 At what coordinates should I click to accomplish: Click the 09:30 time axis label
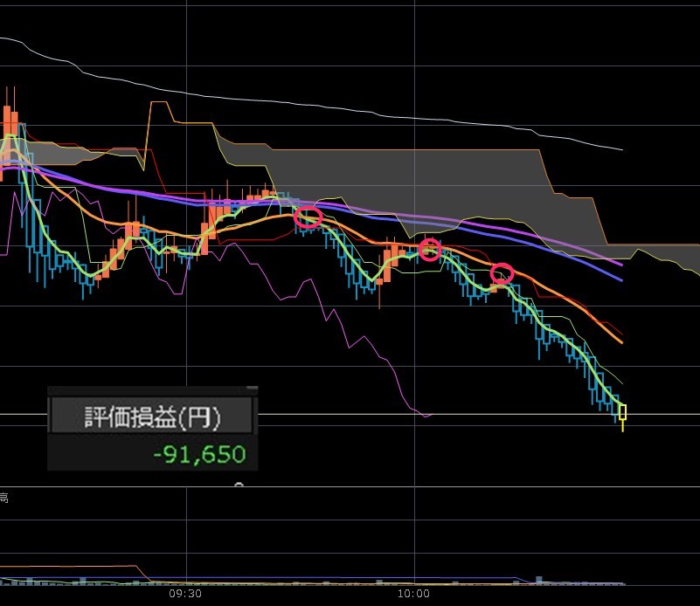185,594
